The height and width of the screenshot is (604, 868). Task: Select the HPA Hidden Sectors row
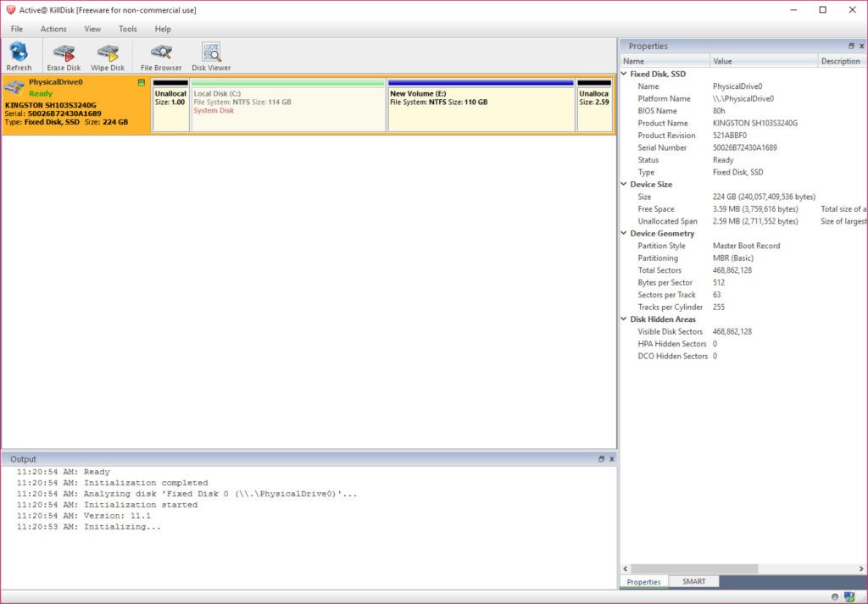pyautogui.click(x=743, y=343)
